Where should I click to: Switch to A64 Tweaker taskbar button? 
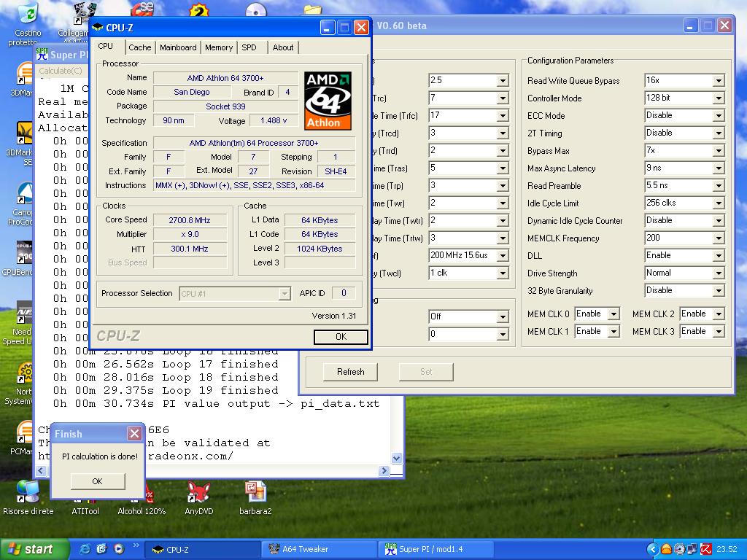(x=320, y=549)
